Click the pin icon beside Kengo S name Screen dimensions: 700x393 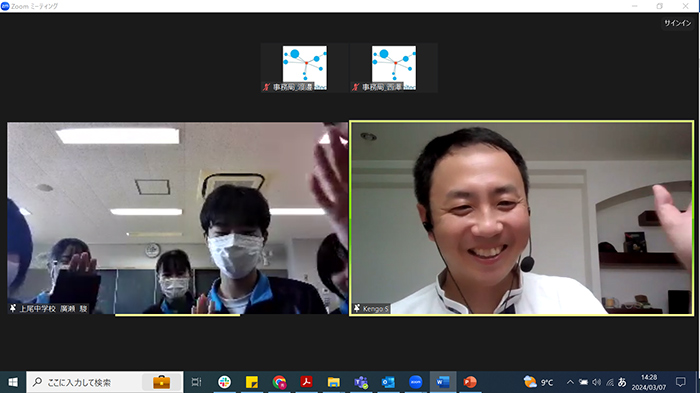(357, 308)
